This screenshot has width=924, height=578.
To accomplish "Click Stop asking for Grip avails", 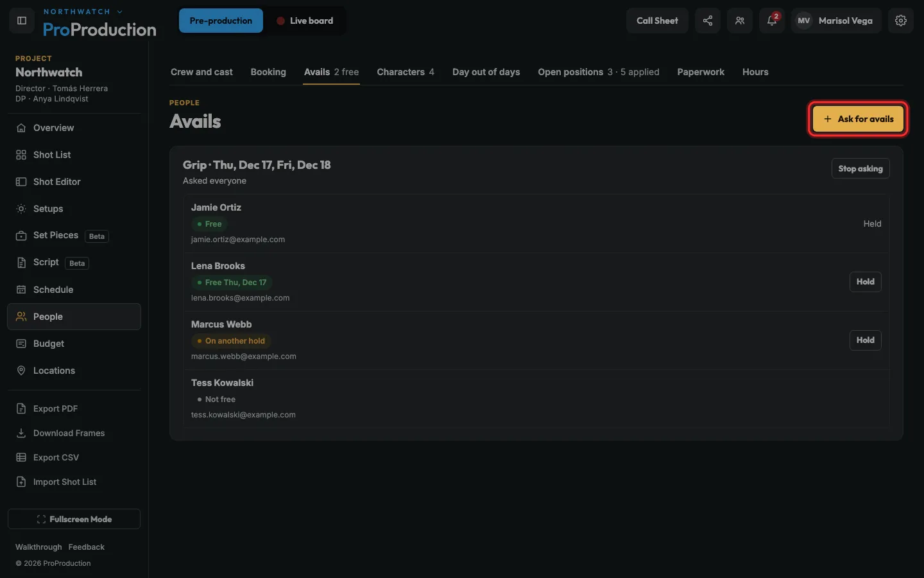I will click(x=860, y=168).
